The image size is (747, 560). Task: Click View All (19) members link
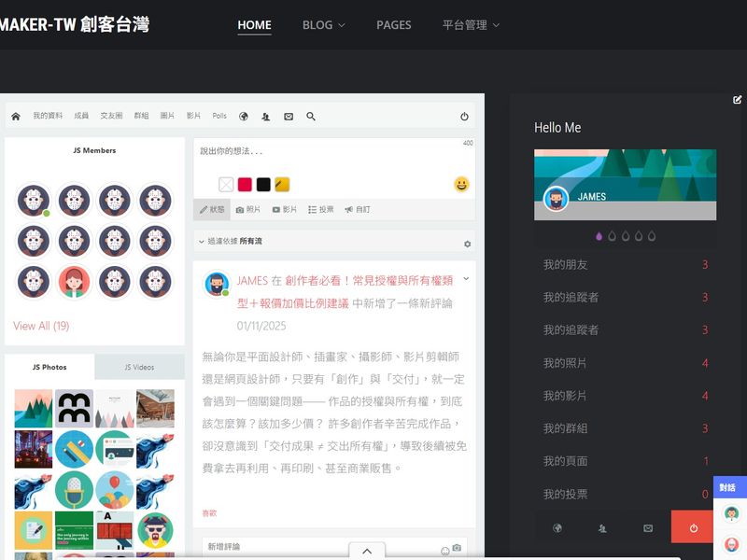(41, 326)
